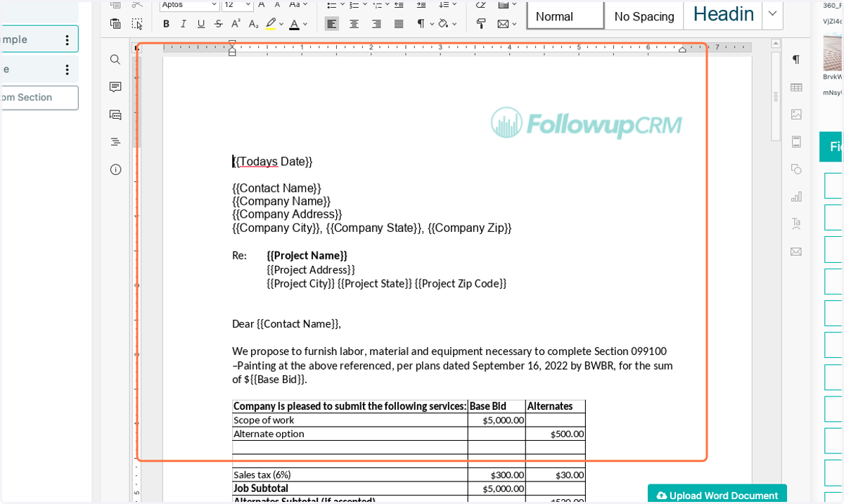
Task: Show nonprinting characters toolbar icon
Action: coord(421,24)
